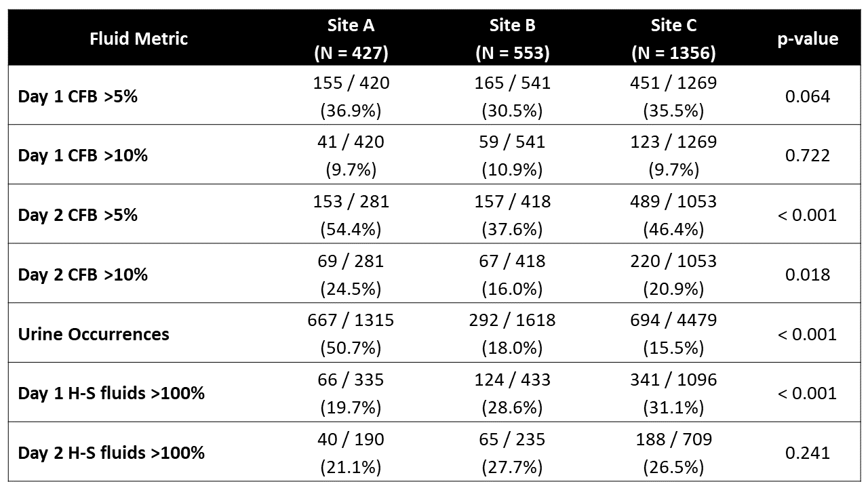868x488 pixels.
Task: Select the p-value column header
Action: [x=808, y=39]
